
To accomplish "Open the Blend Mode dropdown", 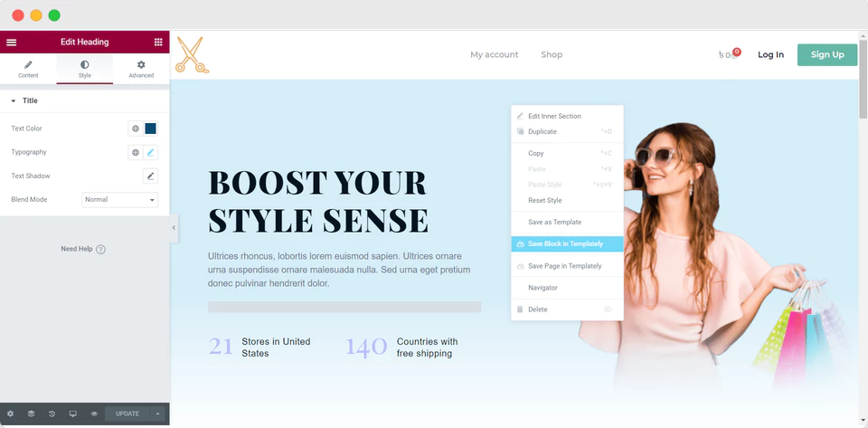I will pos(119,199).
